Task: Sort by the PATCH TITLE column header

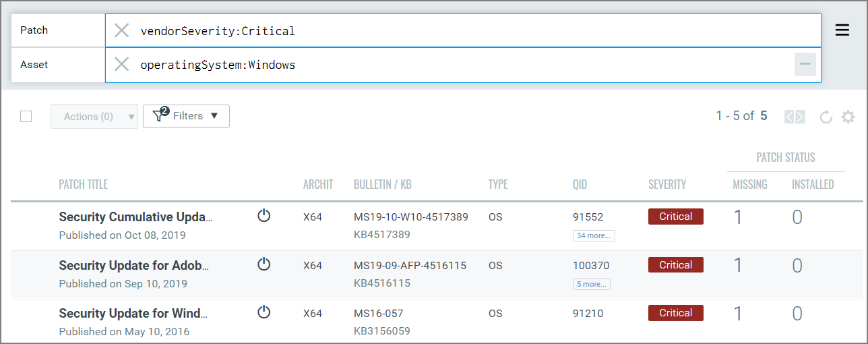Action: [x=84, y=184]
